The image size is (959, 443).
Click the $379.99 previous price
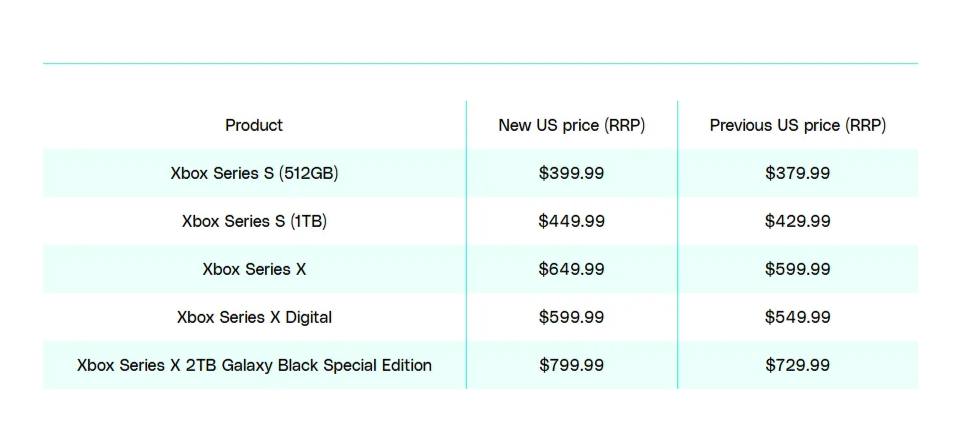pos(797,173)
